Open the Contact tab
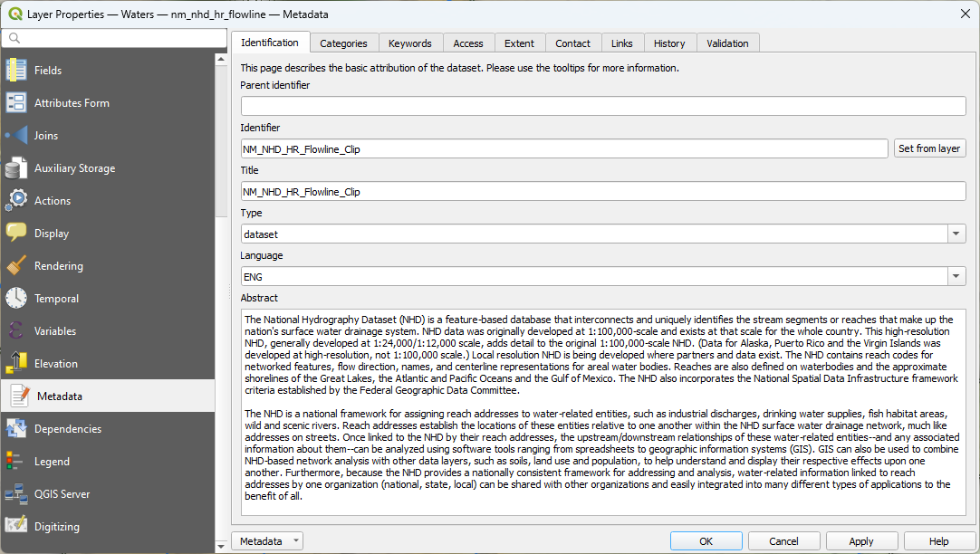This screenshot has height=554, width=980. point(572,43)
